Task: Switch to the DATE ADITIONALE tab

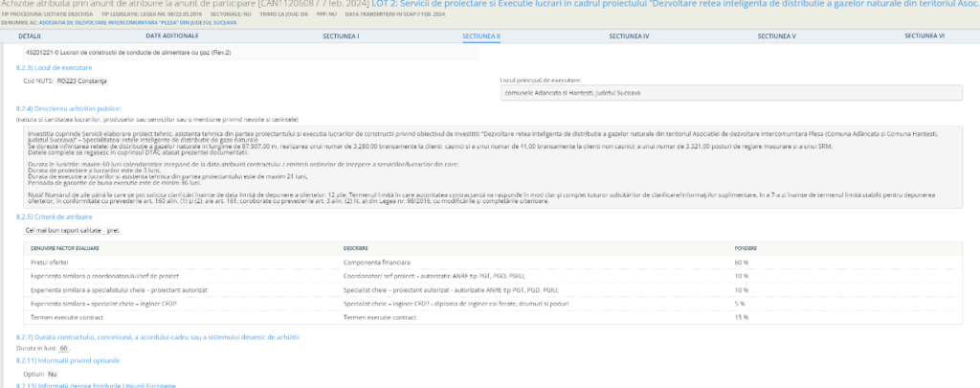Action: coord(172,36)
